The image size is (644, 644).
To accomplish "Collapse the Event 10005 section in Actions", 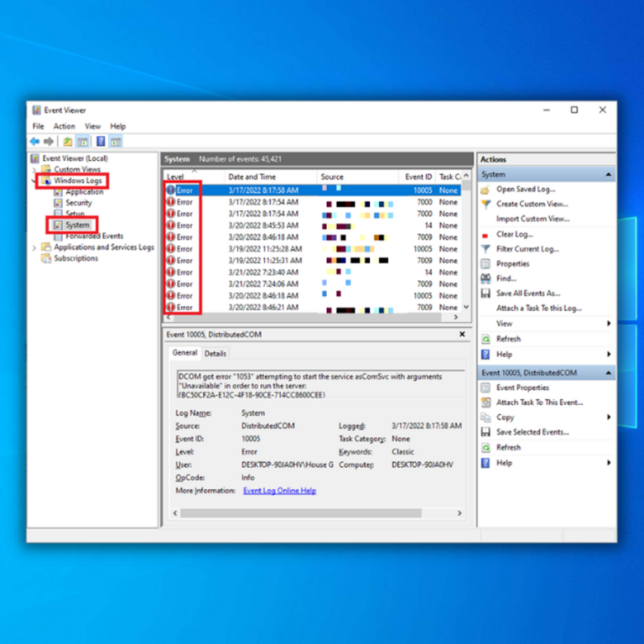I will click(x=608, y=373).
